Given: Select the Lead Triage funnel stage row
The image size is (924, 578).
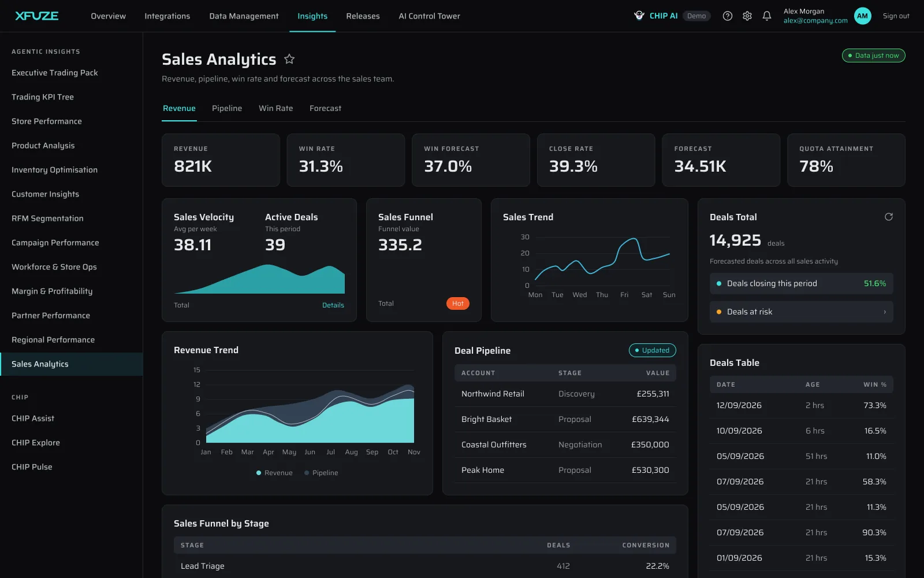Looking at the screenshot, I should pyautogui.click(x=425, y=566).
